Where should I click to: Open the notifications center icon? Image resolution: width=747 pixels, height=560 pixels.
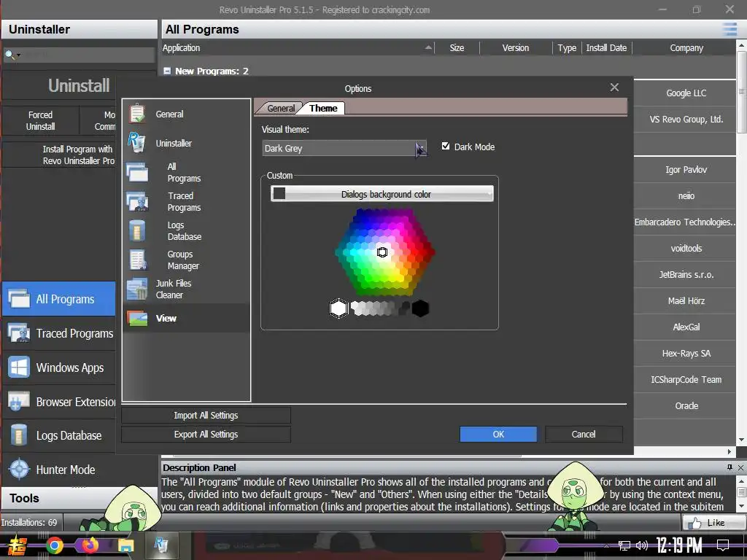click(x=723, y=545)
